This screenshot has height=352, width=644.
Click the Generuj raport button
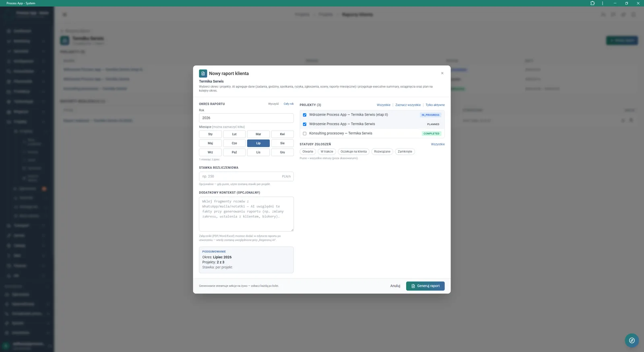[425, 286]
